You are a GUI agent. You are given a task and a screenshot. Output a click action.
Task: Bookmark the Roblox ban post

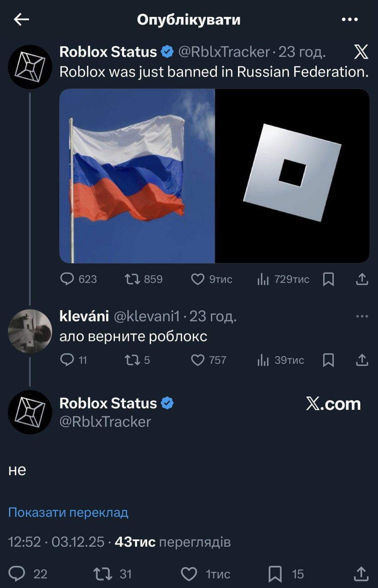click(328, 279)
